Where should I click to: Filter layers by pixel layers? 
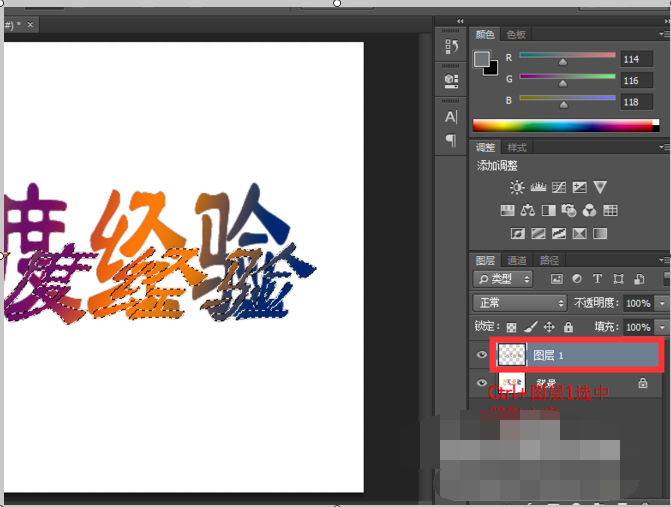pos(557,279)
